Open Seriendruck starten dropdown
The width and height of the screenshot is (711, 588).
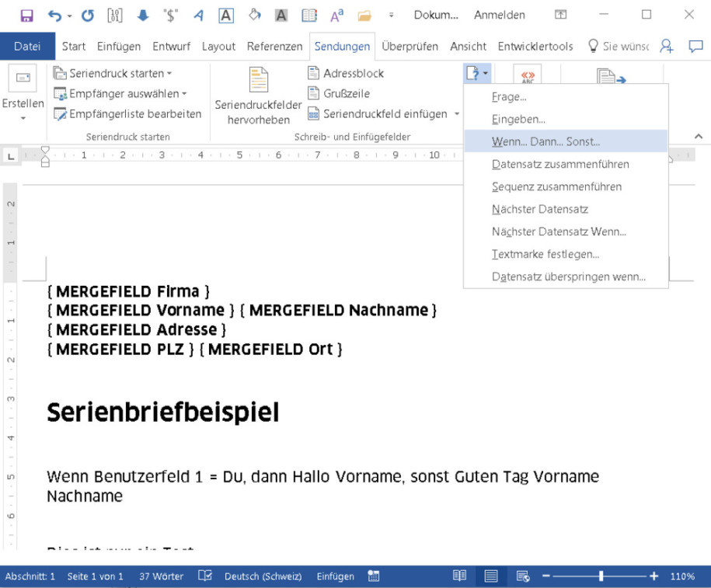click(113, 73)
